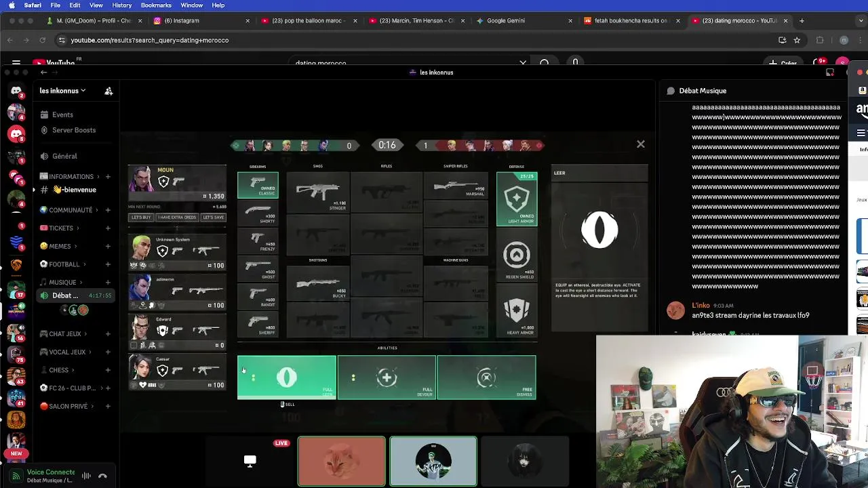Buy the Shorty sidearm
The image size is (868, 488).
click(258, 213)
